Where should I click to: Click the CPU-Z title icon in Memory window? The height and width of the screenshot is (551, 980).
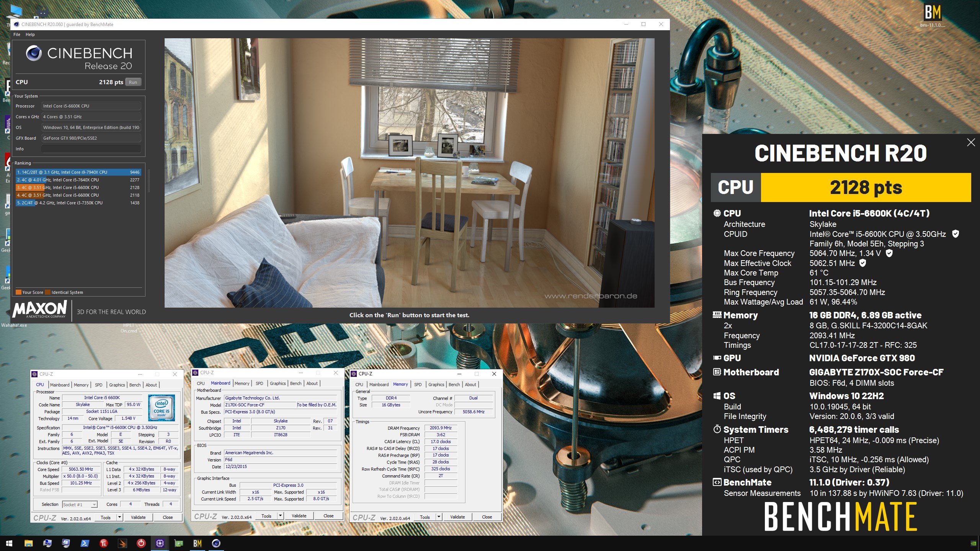[x=354, y=374]
